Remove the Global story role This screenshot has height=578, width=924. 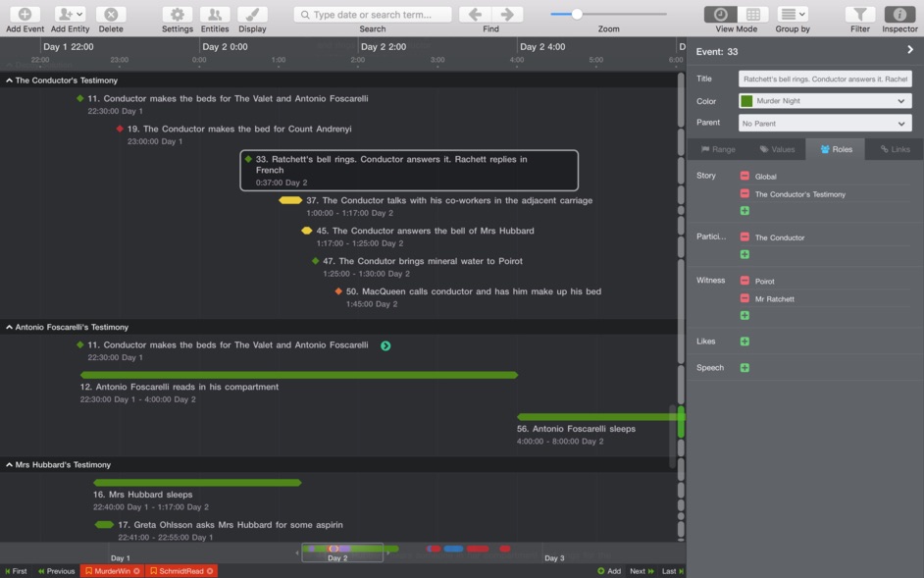pos(744,175)
